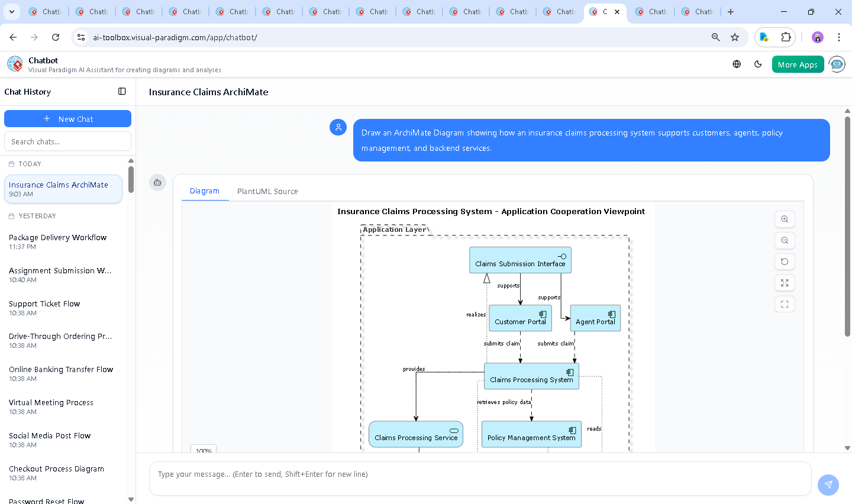Select the Diagram tab
Viewport: 852px width, 504px height.
click(205, 191)
